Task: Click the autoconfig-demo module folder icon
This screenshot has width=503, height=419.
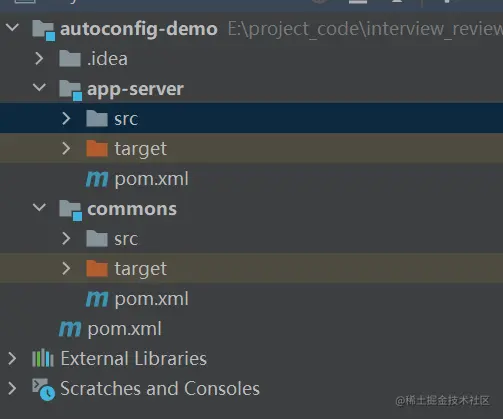Action: pos(43,30)
